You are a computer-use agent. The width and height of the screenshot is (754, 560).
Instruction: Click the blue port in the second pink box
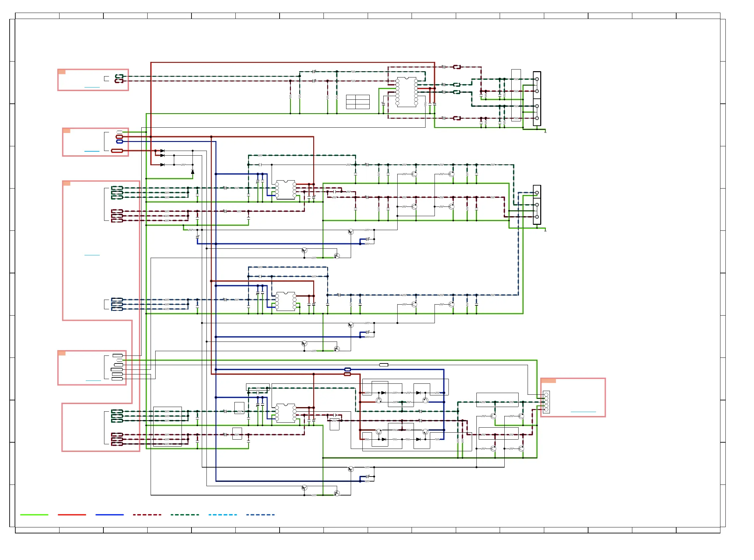click(119, 141)
